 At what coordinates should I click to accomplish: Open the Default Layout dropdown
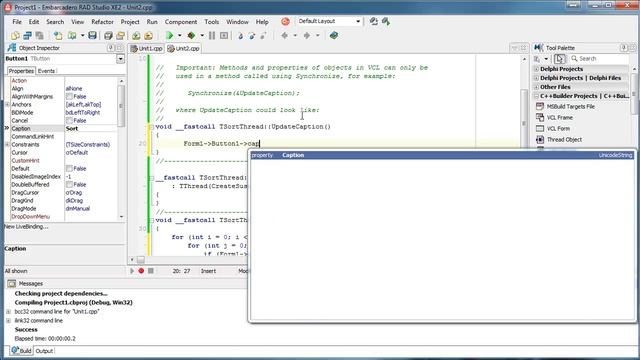pyautogui.click(x=358, y=21)
